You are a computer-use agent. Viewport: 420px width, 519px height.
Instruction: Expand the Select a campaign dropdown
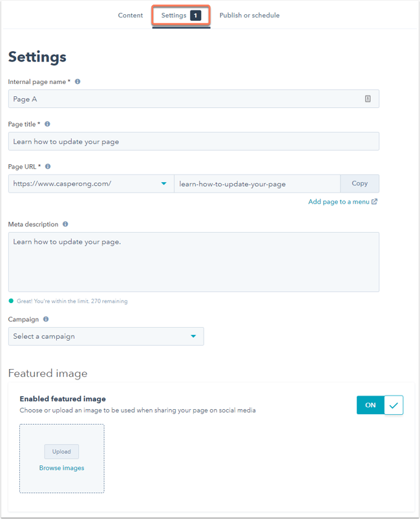(x=106, y=336)
